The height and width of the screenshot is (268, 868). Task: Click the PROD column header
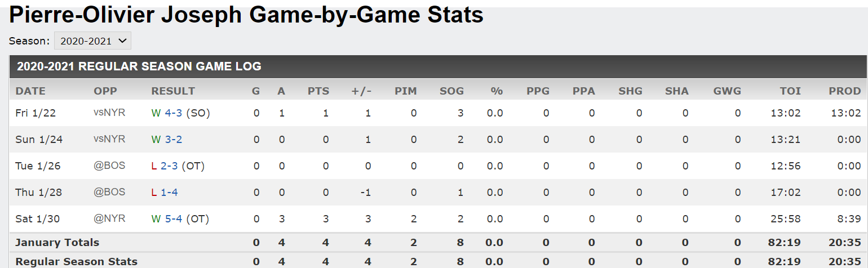tap(845, 91)
